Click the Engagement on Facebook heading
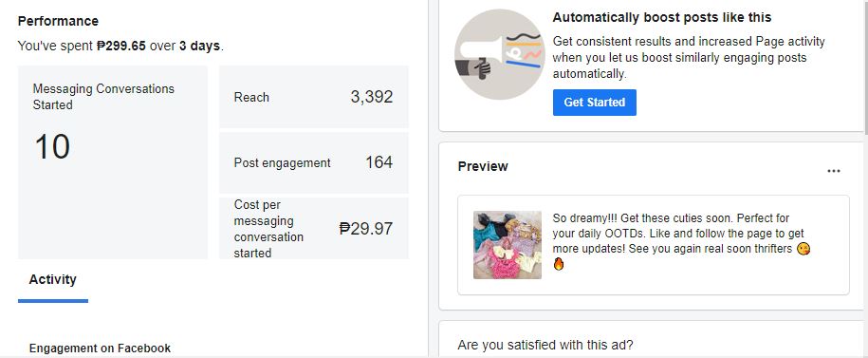This screenshot has width=868, height=358. pos(100,348)
